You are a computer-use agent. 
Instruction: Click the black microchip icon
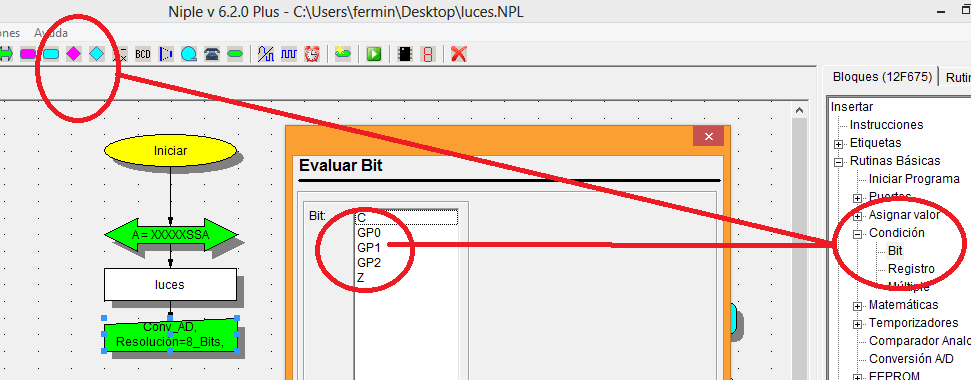404,54
